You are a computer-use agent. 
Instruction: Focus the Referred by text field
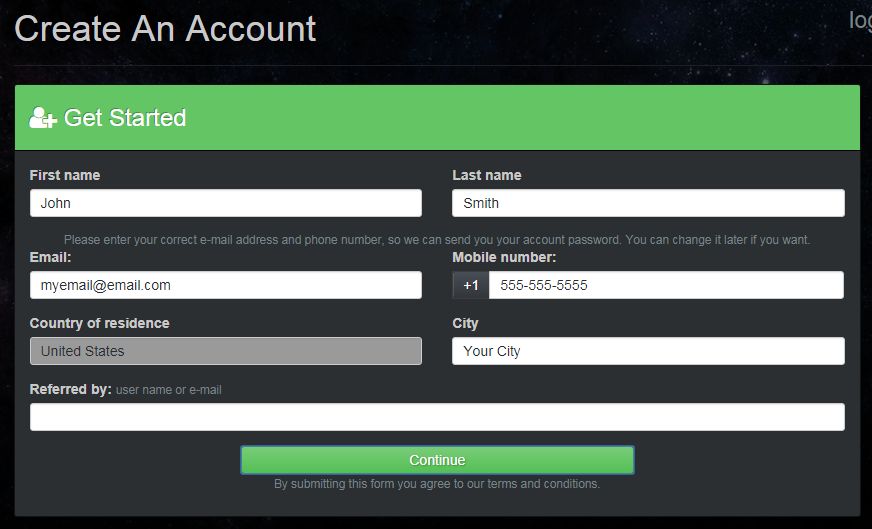[437, 417]
